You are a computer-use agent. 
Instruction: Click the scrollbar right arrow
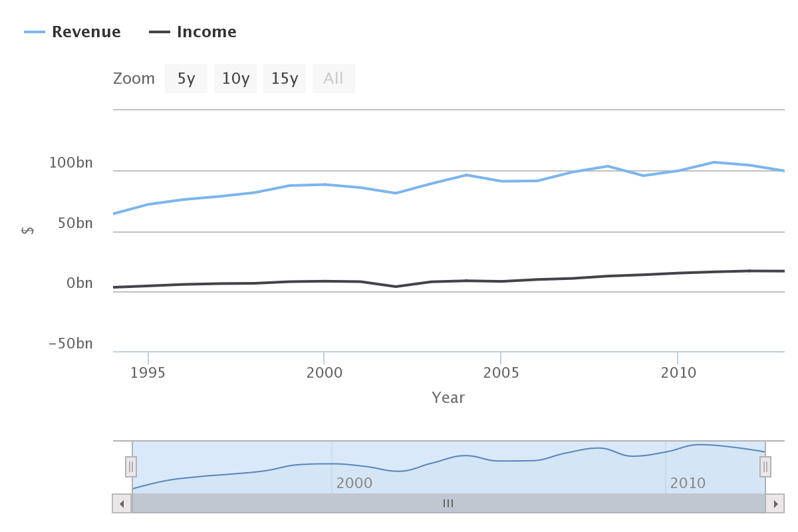[775, 503]
